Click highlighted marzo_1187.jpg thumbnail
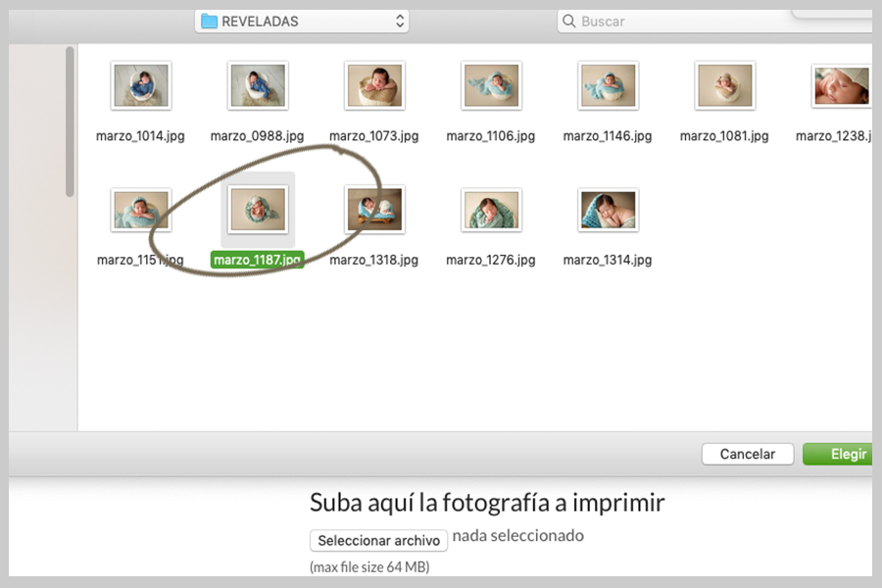882x588 pixels. pos(258,211)
